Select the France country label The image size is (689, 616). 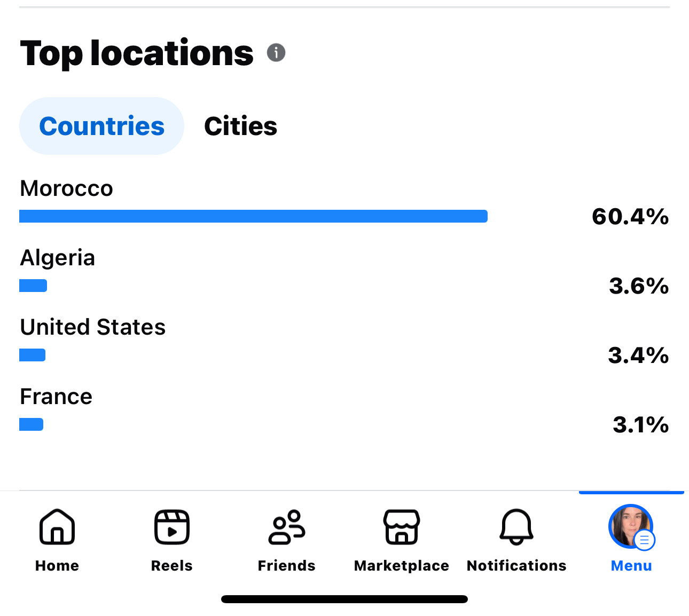56,397
